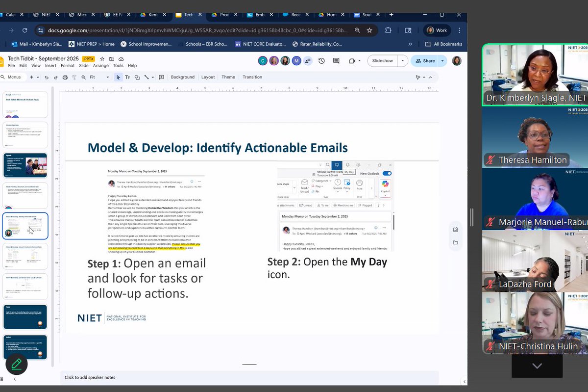588x392 pixels.
Task: Bookmark this page with the star icon
Action: 369,30
